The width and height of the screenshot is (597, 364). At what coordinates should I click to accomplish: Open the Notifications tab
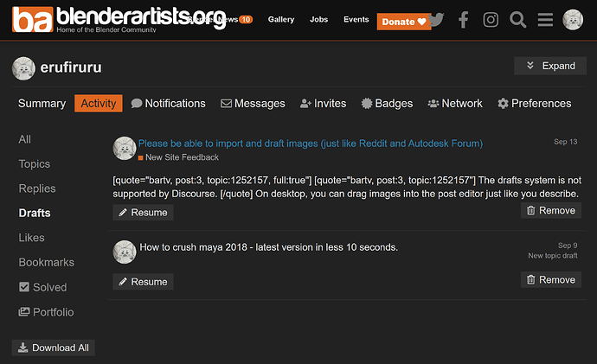[x=168, y=104]
